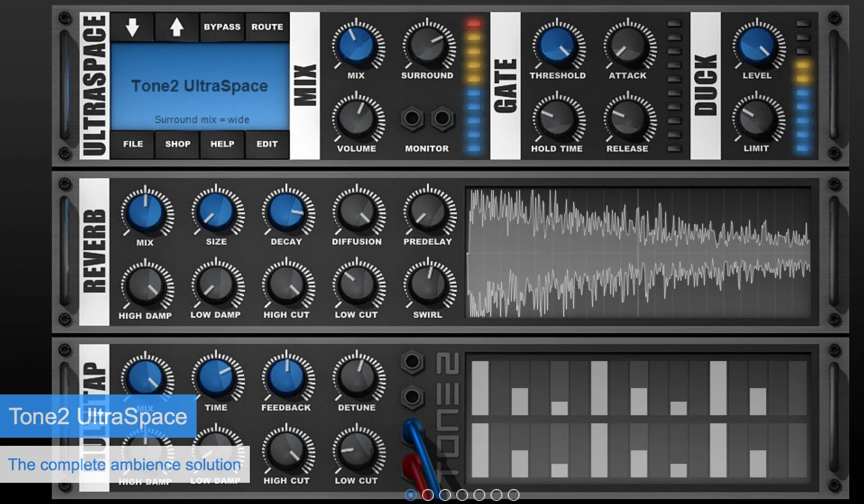Viewport: 864px width, 504px height.
Task: Click the upper jack socket in delay module
Action: click(412, 362)
